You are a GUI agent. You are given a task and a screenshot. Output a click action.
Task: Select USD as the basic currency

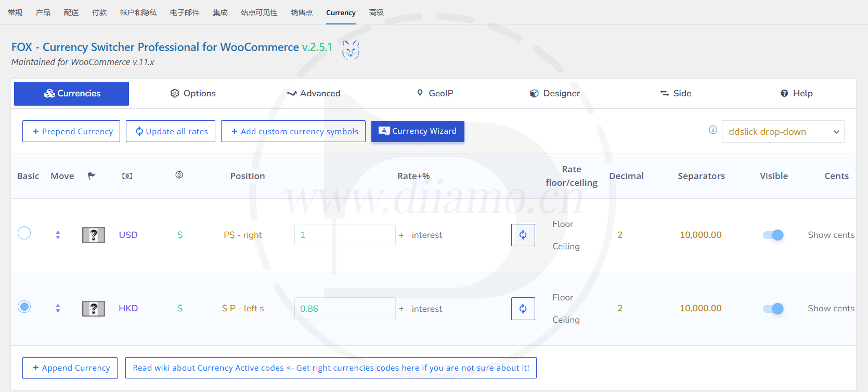coord(24,233)
